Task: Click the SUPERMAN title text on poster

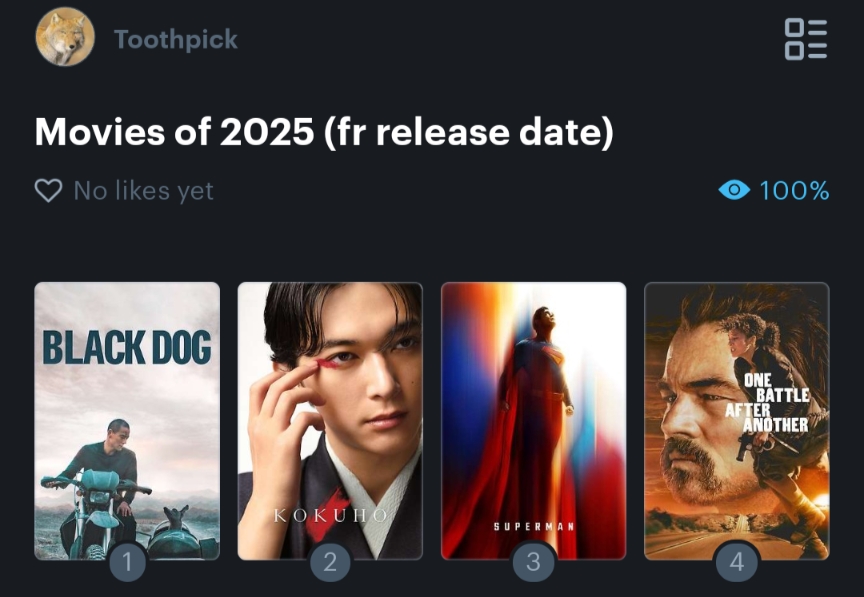Action: point(533,526)
